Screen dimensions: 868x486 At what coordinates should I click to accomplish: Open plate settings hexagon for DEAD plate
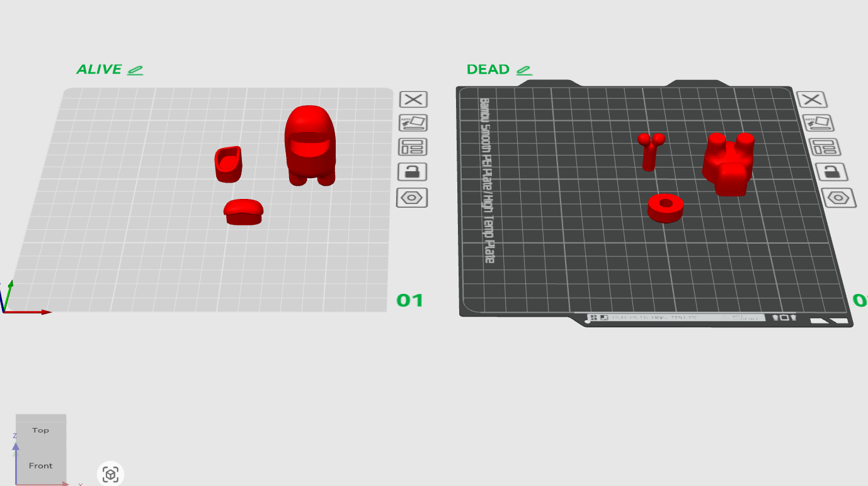[x=839, y=198]
